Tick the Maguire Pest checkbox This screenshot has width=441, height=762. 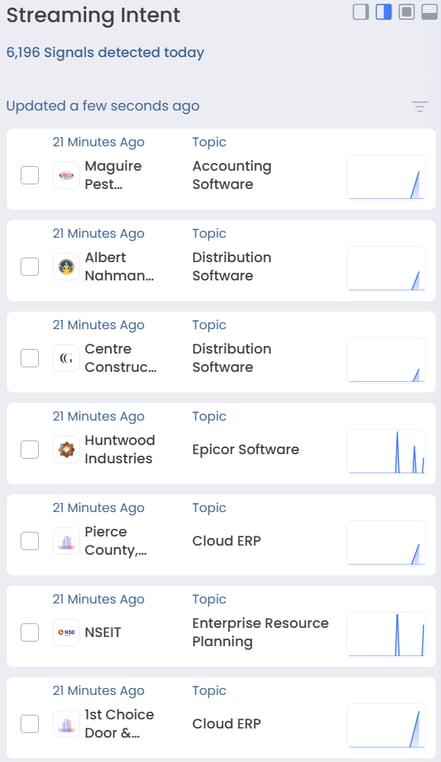[30, 175]
